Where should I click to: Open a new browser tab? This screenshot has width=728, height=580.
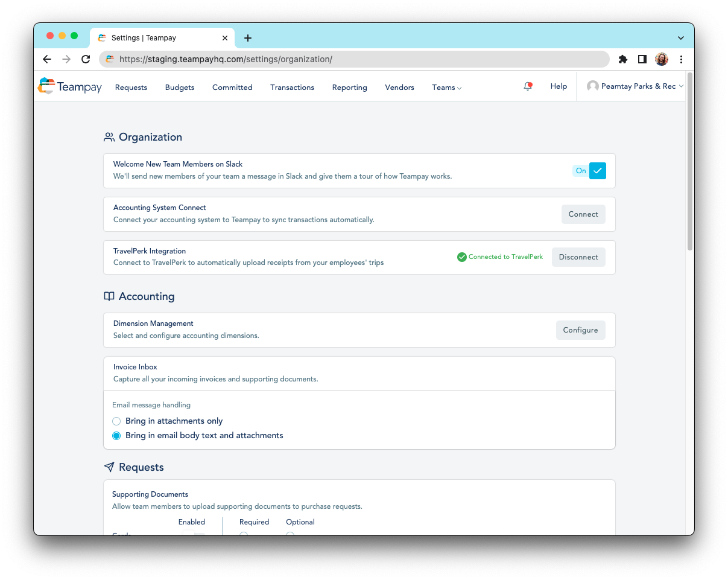pos(247,38)
